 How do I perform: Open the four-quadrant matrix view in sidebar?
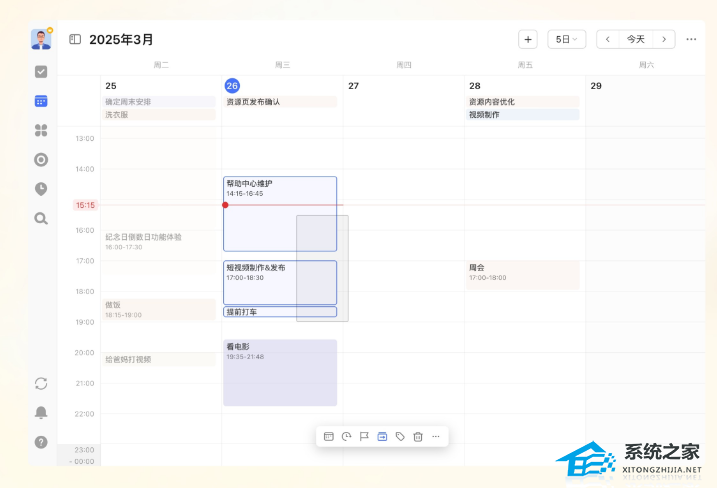[x=41, y=130]
